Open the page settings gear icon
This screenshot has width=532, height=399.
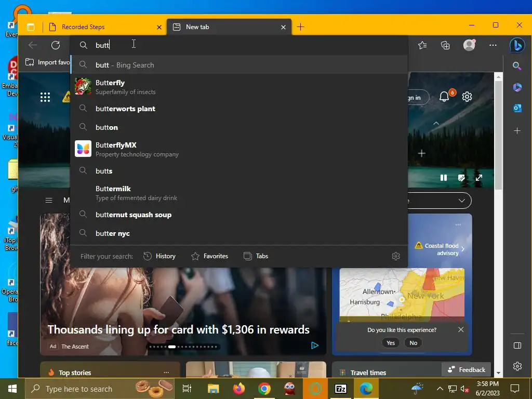pyautogui.click(x=467, y=97)
